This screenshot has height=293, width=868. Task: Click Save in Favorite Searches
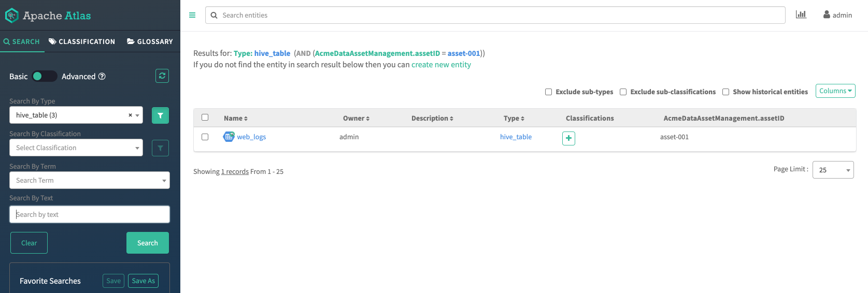(113, 281)
